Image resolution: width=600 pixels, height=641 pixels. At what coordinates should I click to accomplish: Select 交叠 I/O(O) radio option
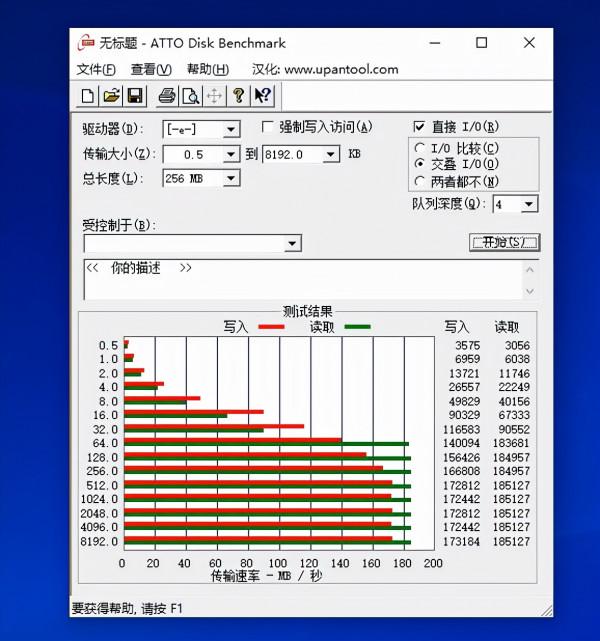pyautogui.click(x=420, y=164)
